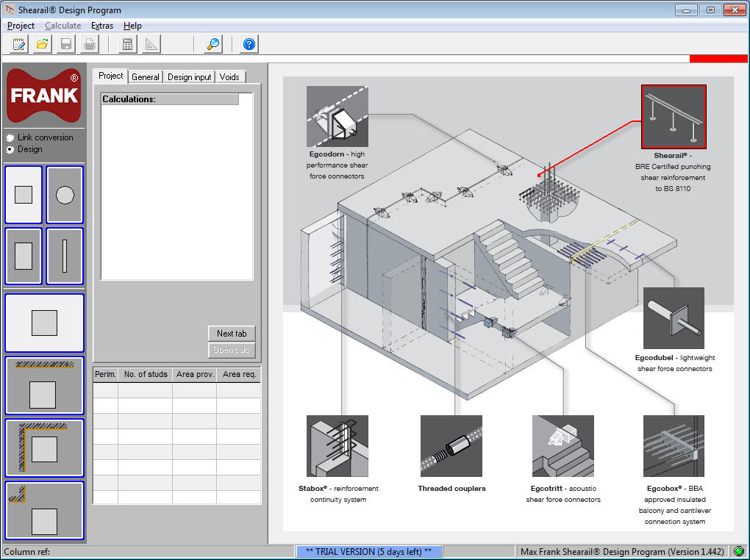Click the blue question mark help icon
This screenshot has width=750, height=560.
[x=249, y=43]
